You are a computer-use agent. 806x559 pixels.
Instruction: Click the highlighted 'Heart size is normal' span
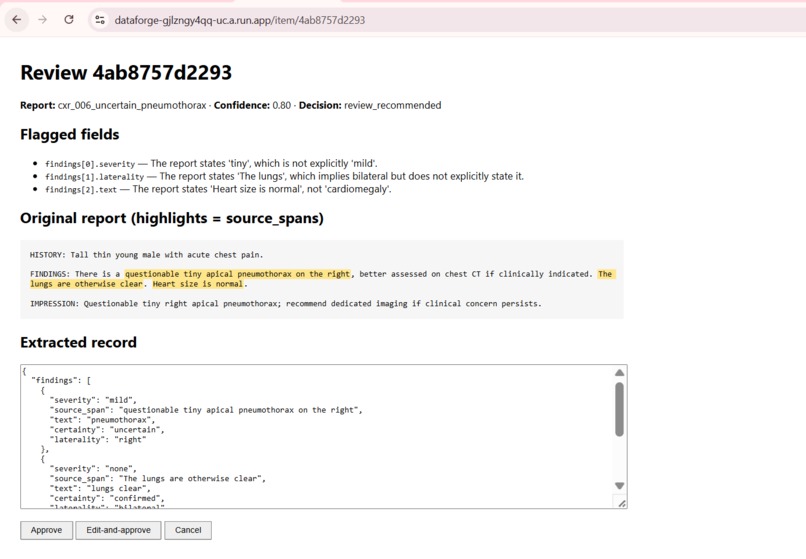click(197, 284)
